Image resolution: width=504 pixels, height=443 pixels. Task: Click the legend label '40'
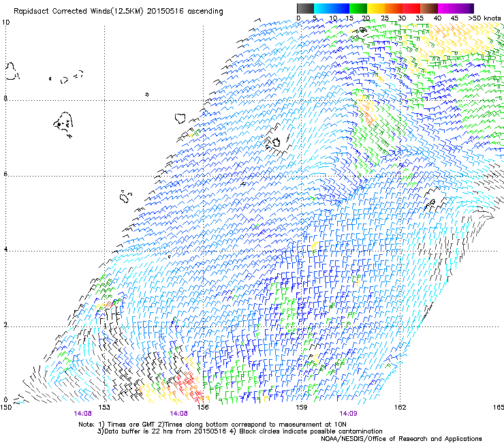[x=437, y=18]
